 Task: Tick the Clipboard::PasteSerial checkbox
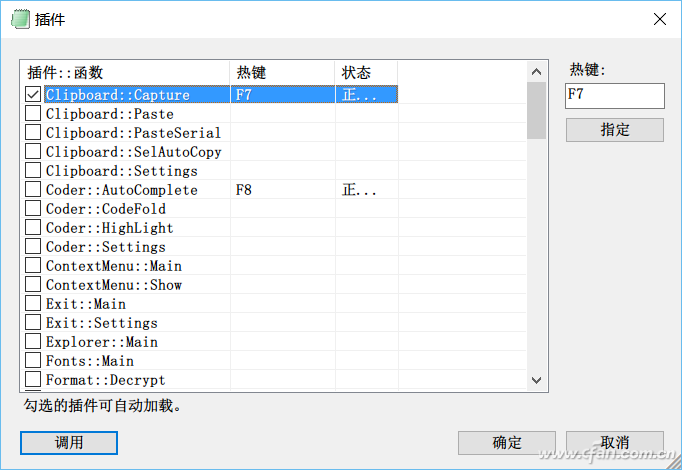click(x=33, y=133)
